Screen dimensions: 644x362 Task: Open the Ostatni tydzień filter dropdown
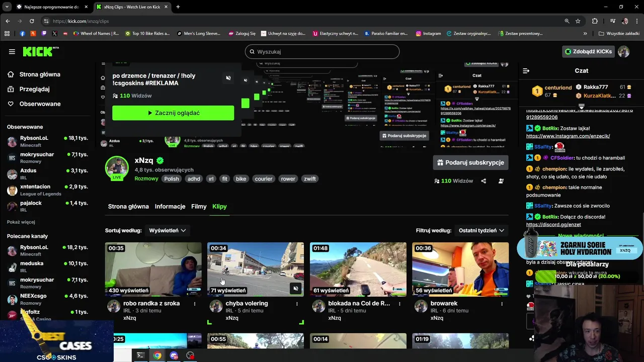(481, 230)
